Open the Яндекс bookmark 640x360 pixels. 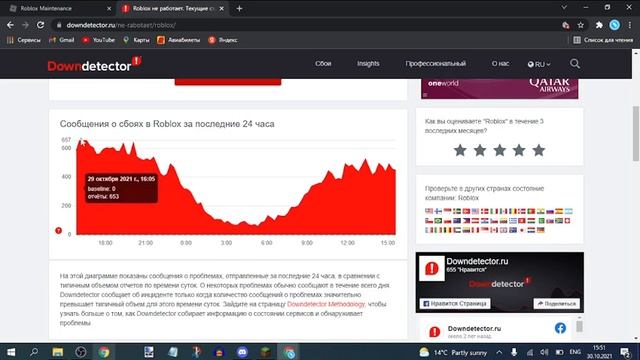click(223, 40)
